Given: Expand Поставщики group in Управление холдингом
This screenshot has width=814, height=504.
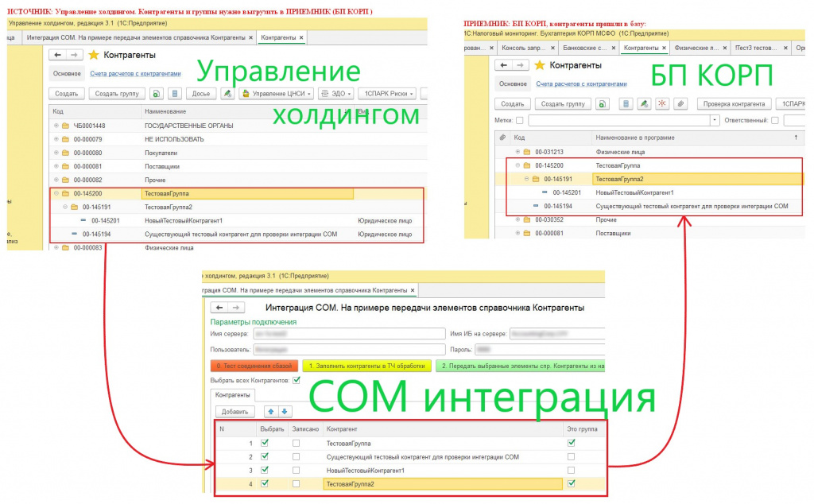Looking at the screenshot, I should click(56, 166).
